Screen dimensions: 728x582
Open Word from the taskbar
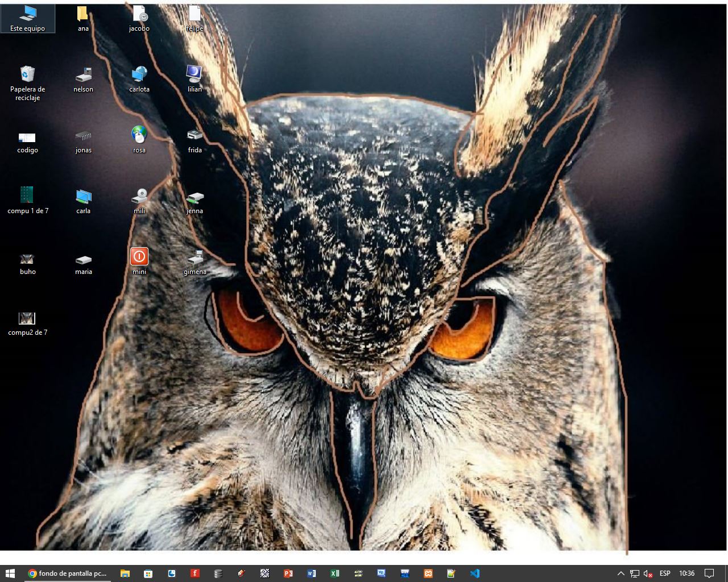tap(312, 573)
